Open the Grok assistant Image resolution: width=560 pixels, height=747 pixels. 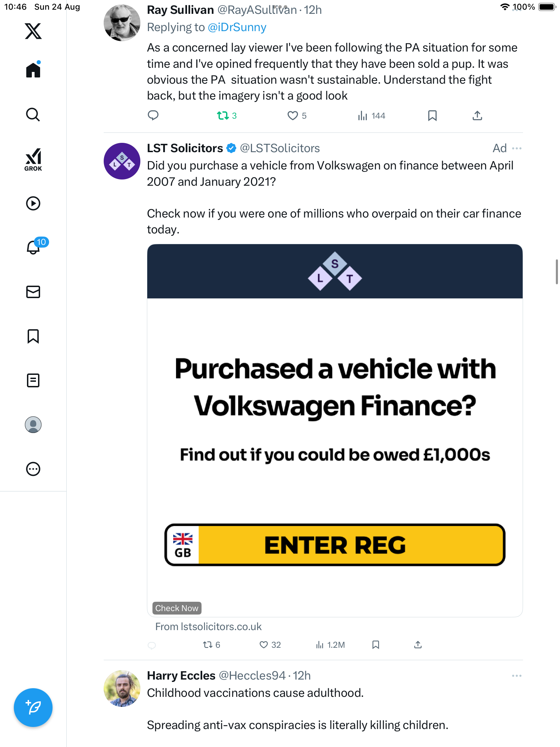pos(33,160)
